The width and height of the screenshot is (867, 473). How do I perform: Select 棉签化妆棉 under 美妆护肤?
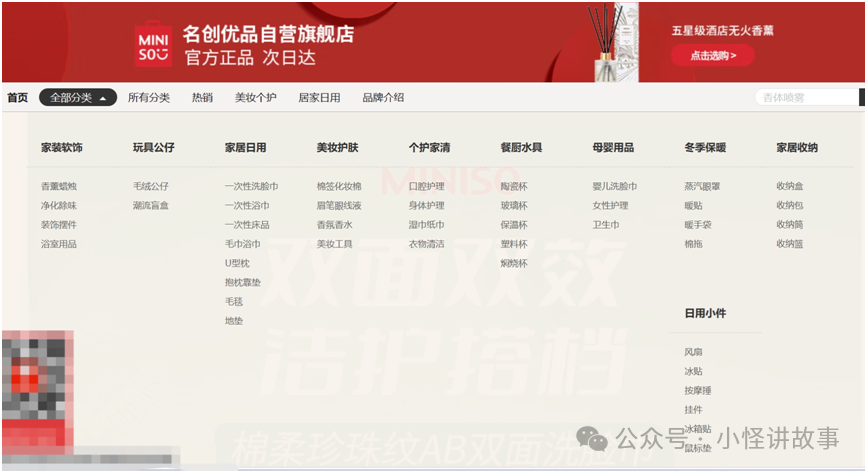[339, 186]
